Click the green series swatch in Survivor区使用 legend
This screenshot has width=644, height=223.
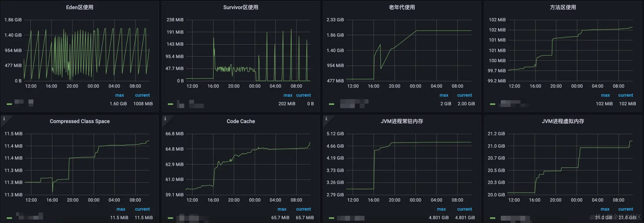point(170,104)
